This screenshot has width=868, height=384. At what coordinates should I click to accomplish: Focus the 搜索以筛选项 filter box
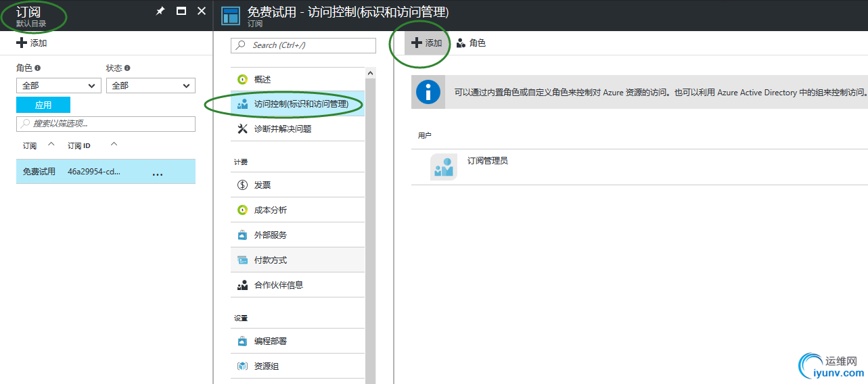pyautogui.click(x=106, y=124)
